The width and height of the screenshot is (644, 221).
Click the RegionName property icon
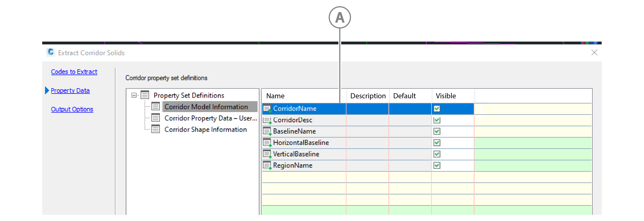pyautogui.click(x=267, y=165)
